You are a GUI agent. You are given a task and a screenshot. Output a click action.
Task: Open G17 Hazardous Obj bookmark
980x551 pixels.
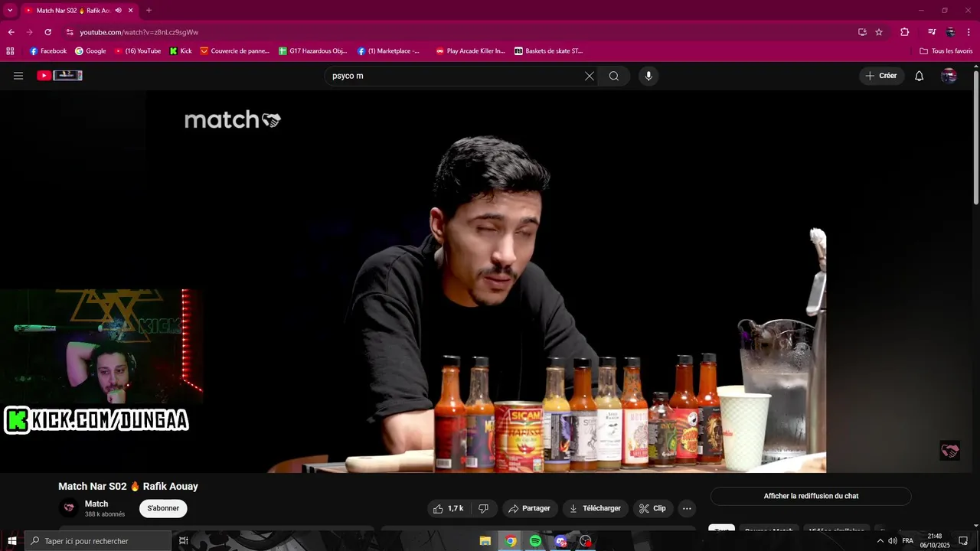pyautogui.click(x=313, y=51)
